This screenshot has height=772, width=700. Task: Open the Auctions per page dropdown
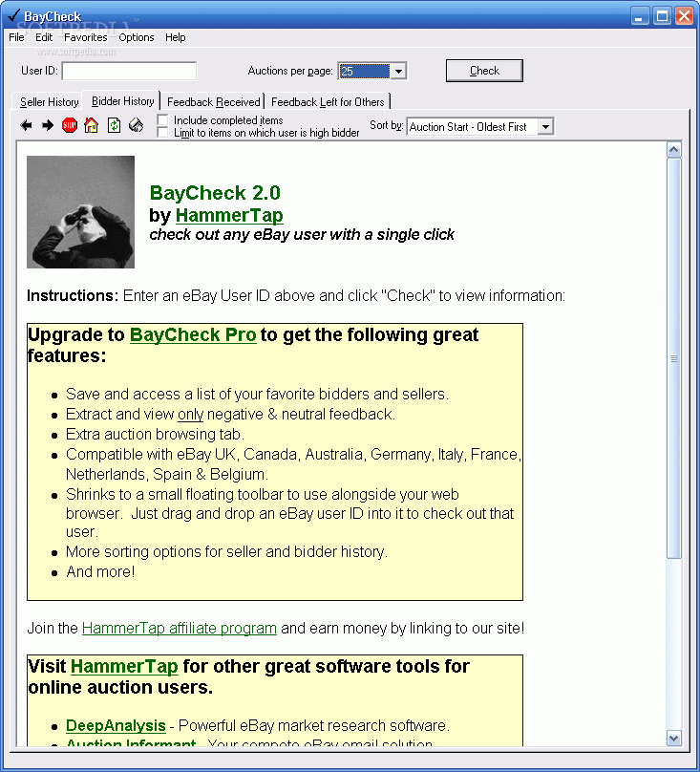398,72
